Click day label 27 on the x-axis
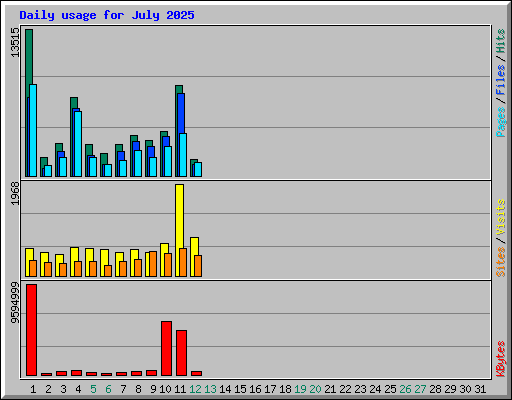Image resolution: width=512 pixels, height=400 pixels. point(420,389)
